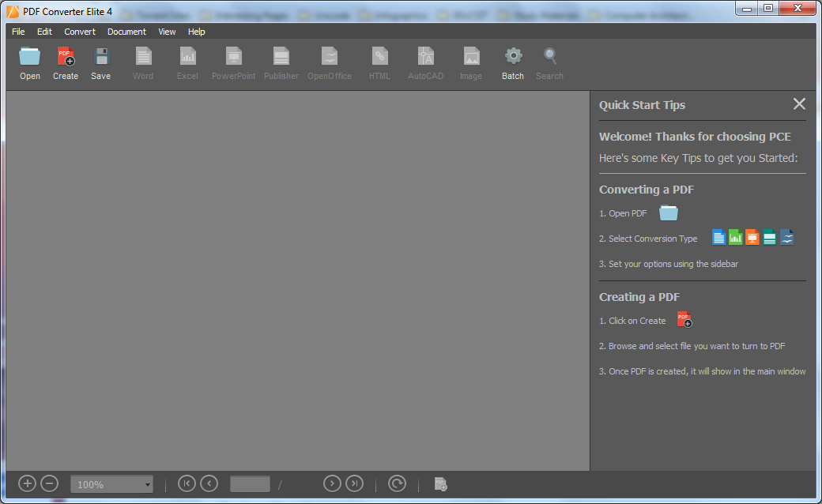The width and height of the screenshot is (822, 504).
Task: Select the AutoCAD conversion icon
Action: coord(426,57)
